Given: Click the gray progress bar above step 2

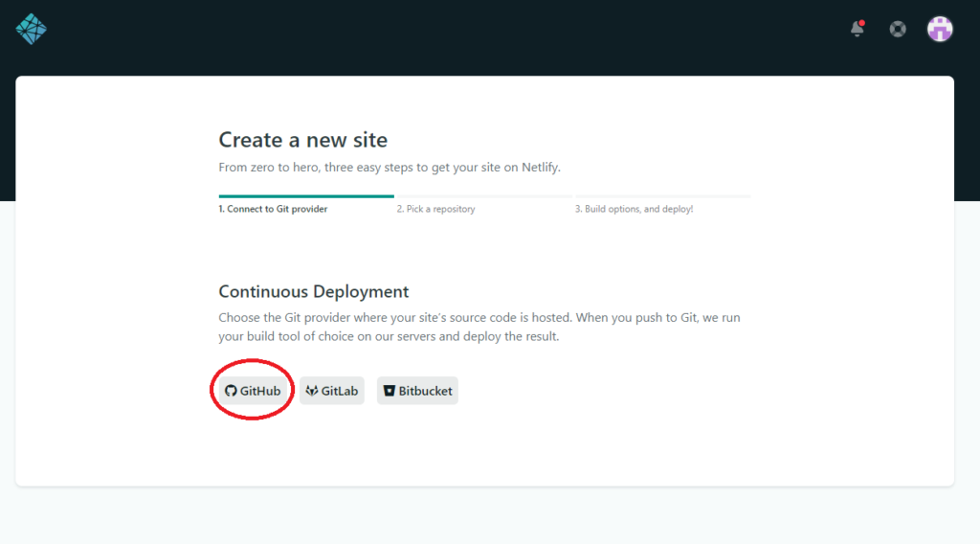Looking at the screenshot, I should pyautogui.click(x=483, y=196).
